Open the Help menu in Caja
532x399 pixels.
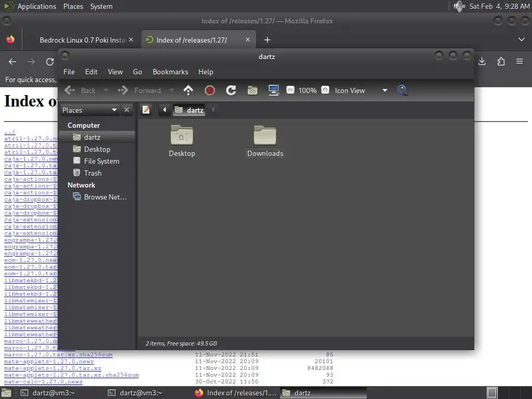(x=206, y=72)
